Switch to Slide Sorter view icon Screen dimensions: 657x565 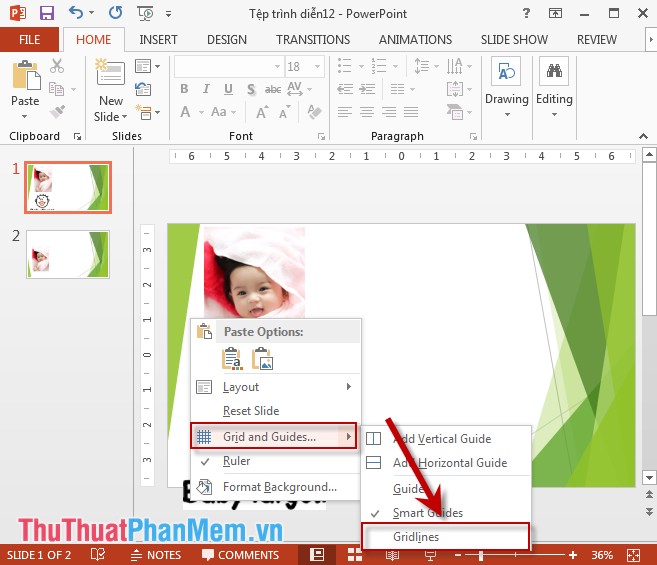[354, 555]
